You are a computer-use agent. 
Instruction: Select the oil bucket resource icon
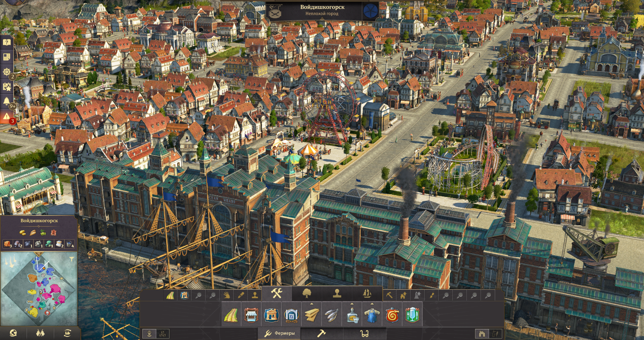[x=70, y=244]
